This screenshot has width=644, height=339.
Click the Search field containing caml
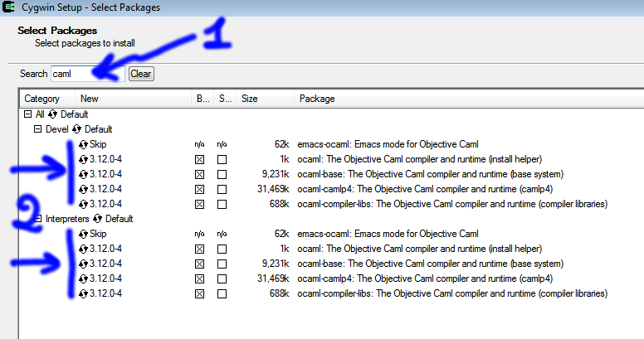(87, 74)
